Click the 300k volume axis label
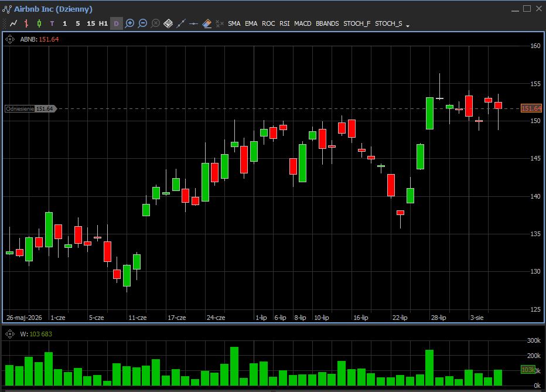Viewport: 546px width, 392px height. pyautogui.click(x=534, y=340)
